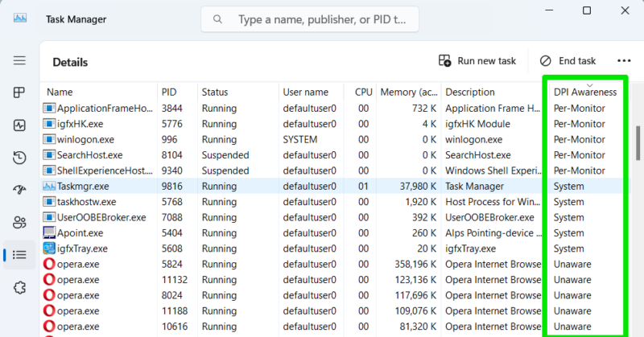The image size is (644, 337).
Task: Click the Suspended status for SearchHost.exe
Action: coord(225,155)
